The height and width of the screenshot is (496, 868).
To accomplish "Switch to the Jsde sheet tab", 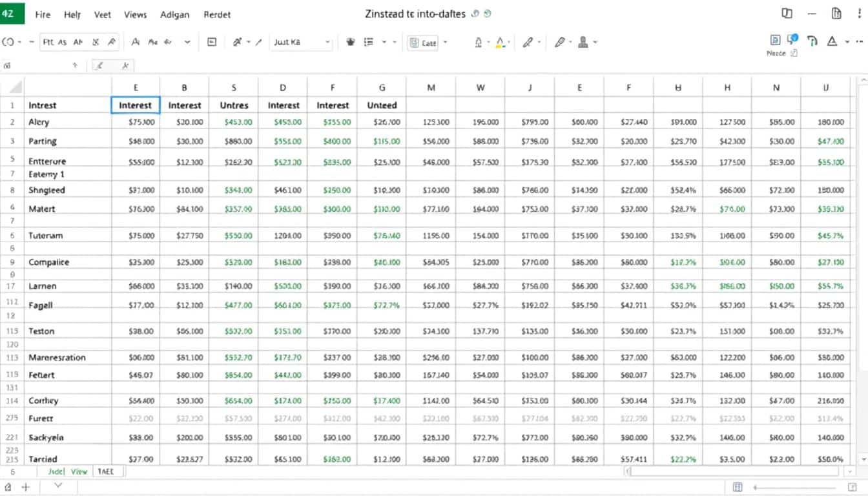I will (56, 471).
